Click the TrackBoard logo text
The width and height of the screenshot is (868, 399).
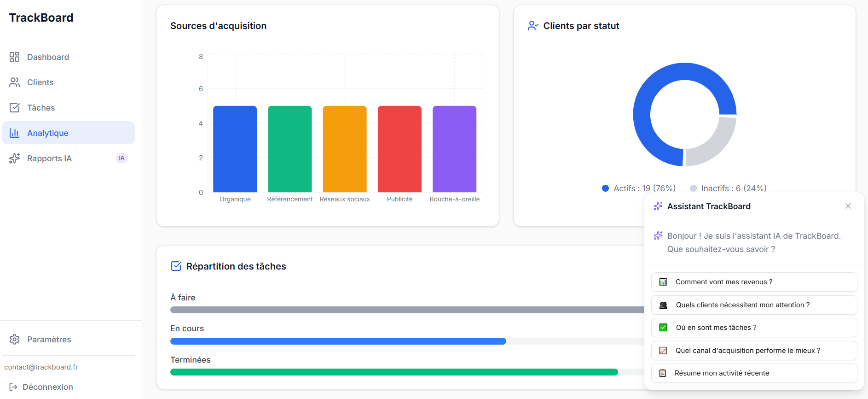point(41,18)
